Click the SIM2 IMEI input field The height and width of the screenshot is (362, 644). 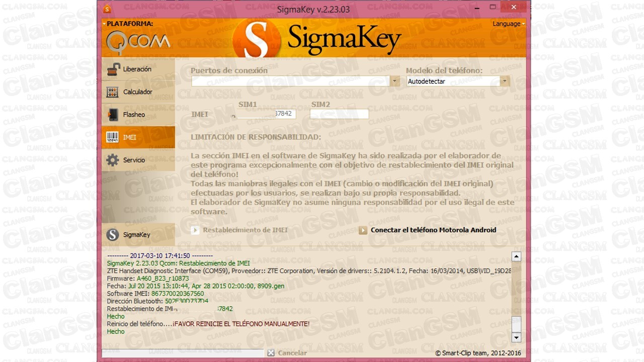click(339, 114)
